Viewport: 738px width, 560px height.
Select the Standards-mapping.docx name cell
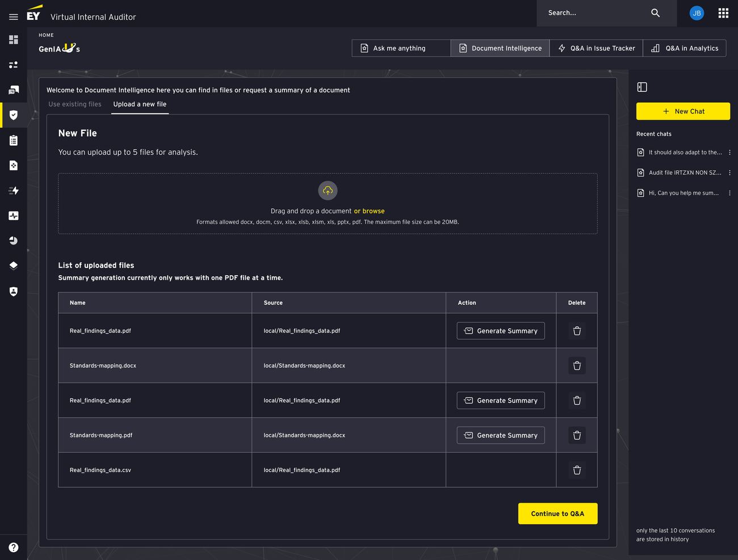[x=155, y=365]
